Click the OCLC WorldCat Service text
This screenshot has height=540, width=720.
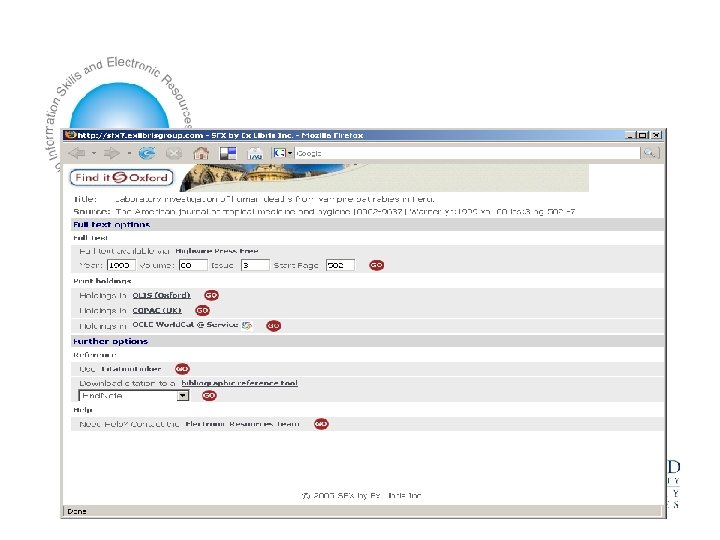pyautogui.click(x=185, y=325)
